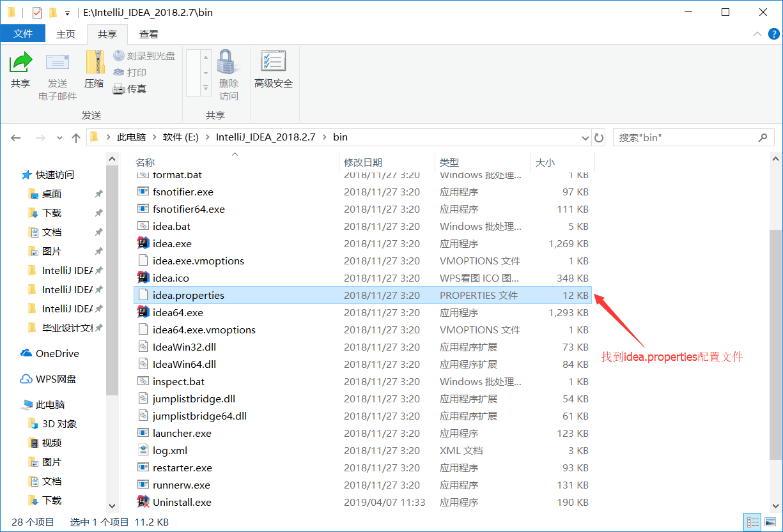The image size is (783, 532).
Task: Switch to the 查看 (View) tab
Action: 148,33
